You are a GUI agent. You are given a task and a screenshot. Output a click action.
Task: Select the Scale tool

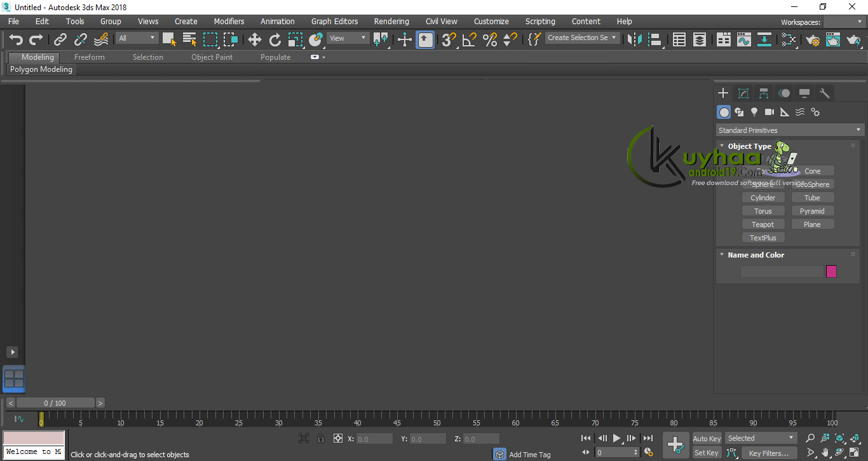(x=295, y=40)
